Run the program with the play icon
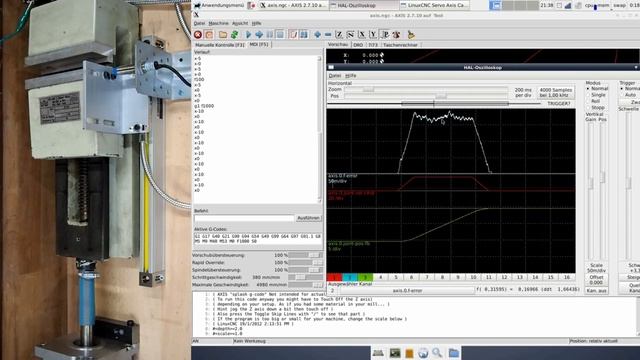This screenshot has width=640, height=360. click(x=248, y=35)
